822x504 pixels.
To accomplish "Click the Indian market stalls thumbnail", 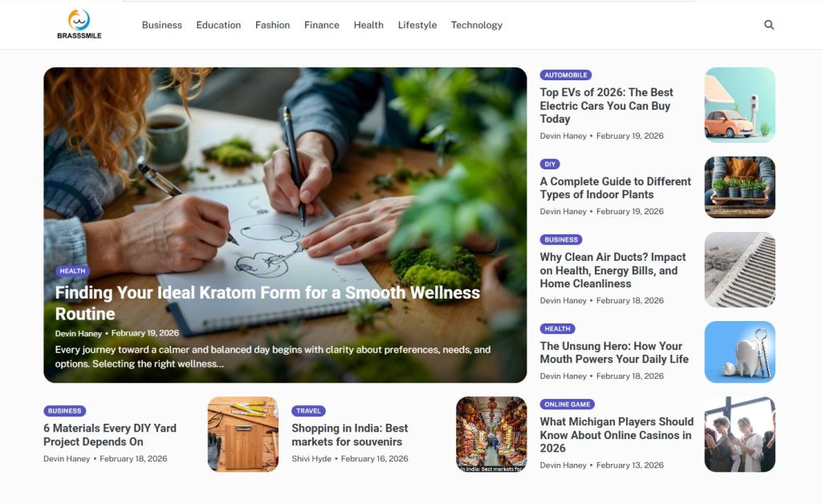I will coord(491,434).
